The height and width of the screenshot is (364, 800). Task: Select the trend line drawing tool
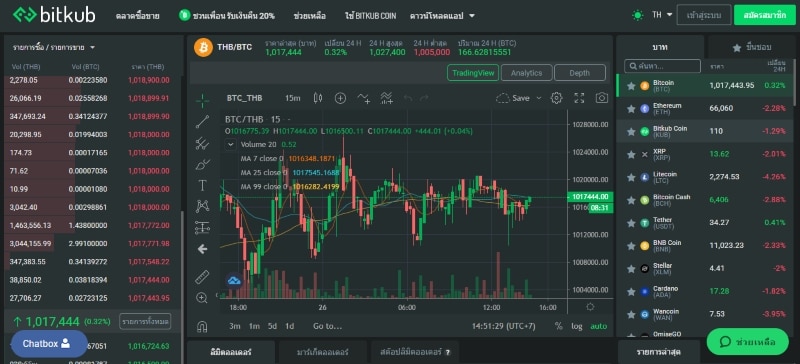click(203, 122)
